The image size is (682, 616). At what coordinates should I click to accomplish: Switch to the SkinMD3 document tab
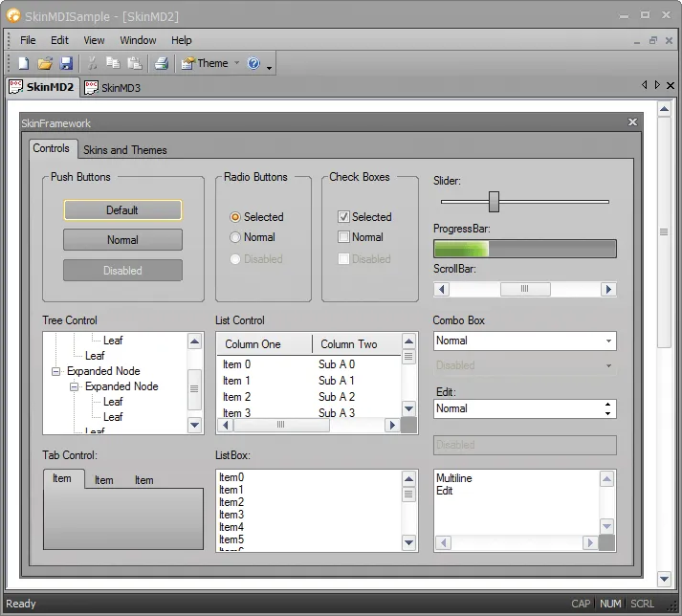(112, 87)
